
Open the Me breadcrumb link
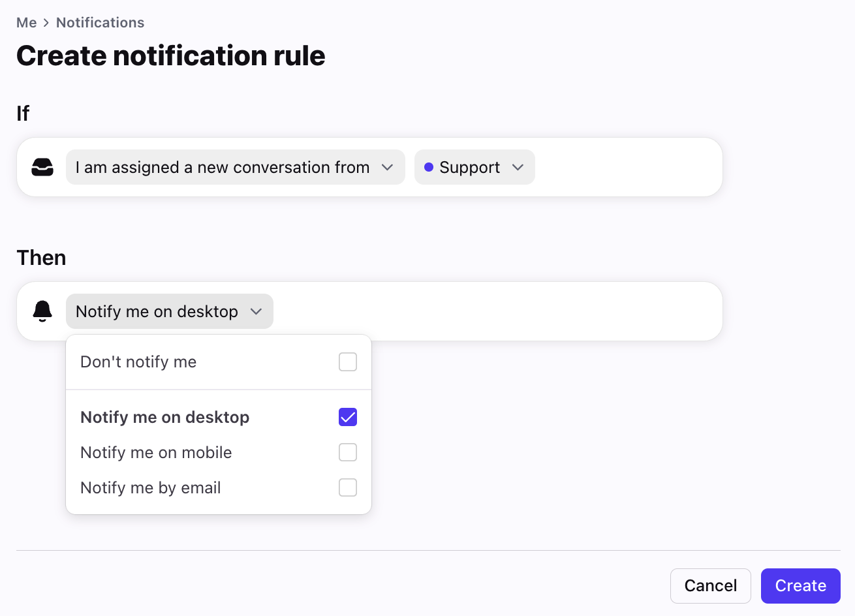pyautogui.click(x=27, y=23)
